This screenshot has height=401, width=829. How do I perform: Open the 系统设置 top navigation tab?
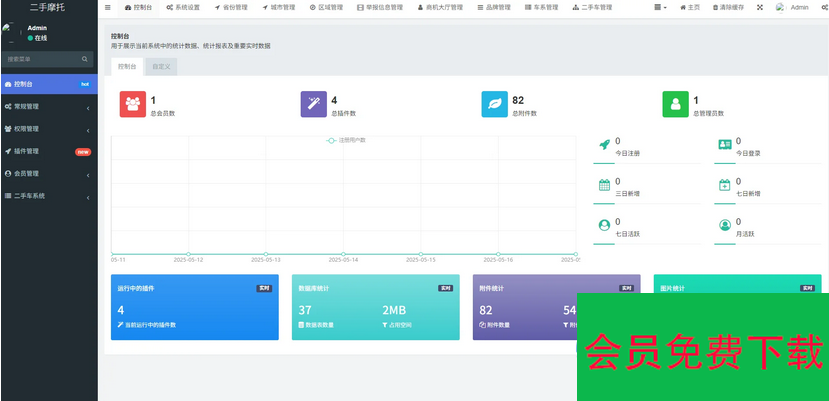182,7
